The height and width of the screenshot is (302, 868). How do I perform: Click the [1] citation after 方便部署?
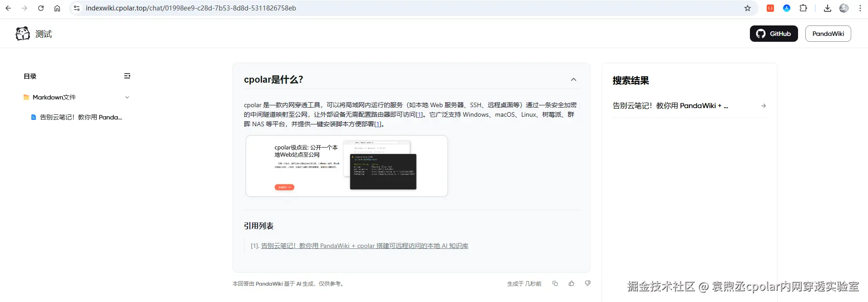point(377,124)
